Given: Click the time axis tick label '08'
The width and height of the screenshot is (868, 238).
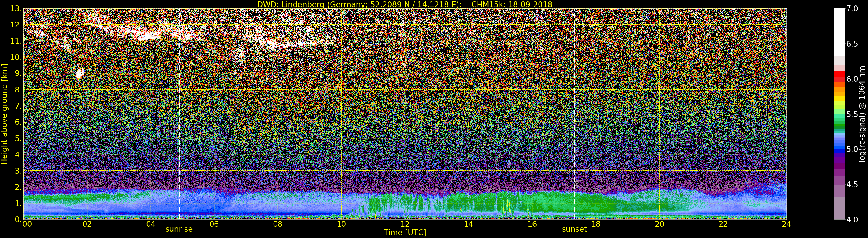Looking at the screenshot, I should (x=278, y=224).
